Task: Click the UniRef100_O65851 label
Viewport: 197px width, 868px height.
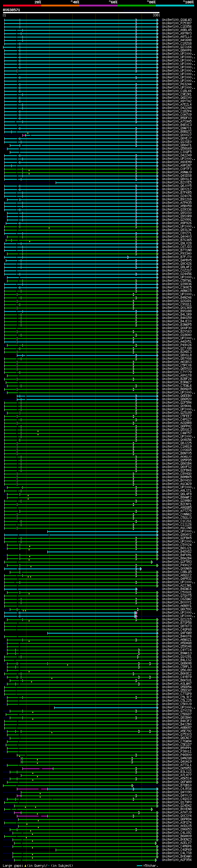Action: coord(177,768)
